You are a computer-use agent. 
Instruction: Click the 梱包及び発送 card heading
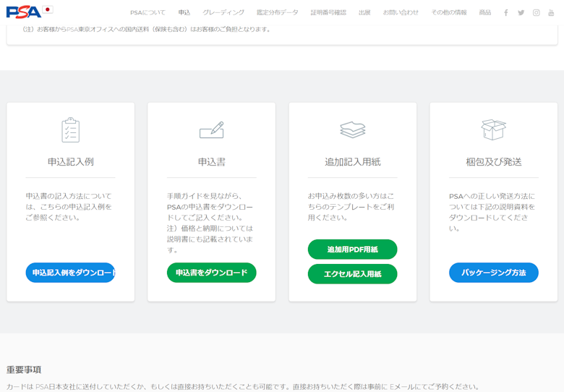coord(493,162)
